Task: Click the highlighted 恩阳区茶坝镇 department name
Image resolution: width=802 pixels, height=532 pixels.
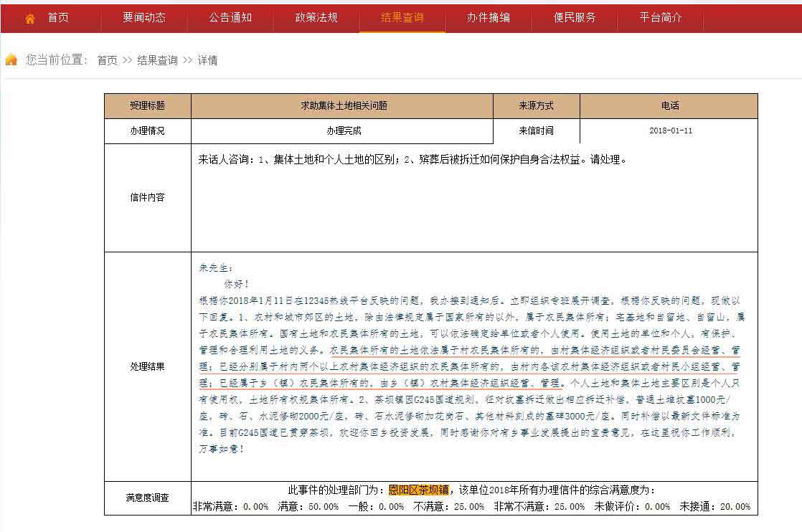Action: 419,490
